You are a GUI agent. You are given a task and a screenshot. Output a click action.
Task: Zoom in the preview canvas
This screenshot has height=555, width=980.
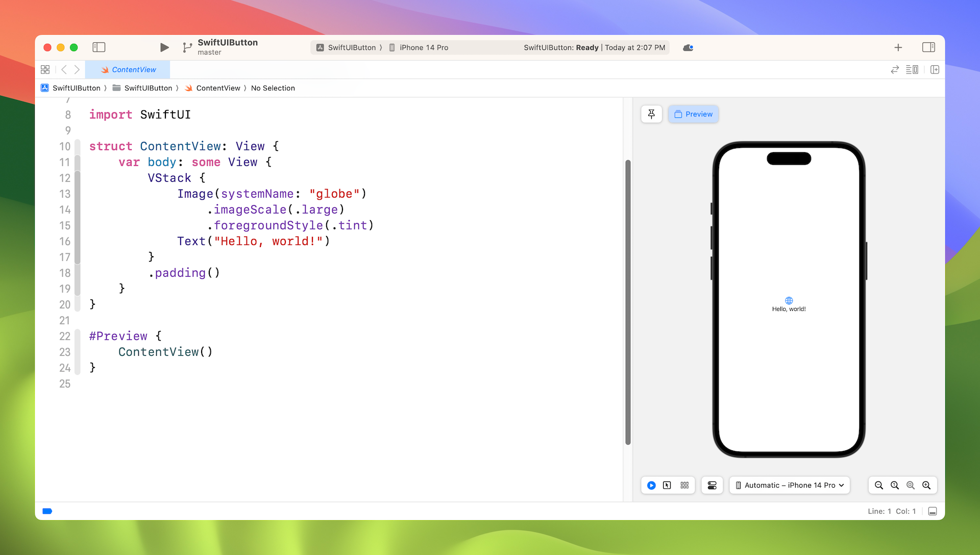pos(926,485)
